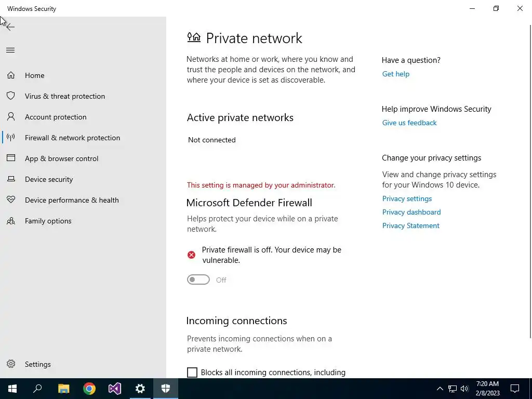Click the red firewall off warning icon
The height and width of the screenshot is (399, 532).
point(191,255)
